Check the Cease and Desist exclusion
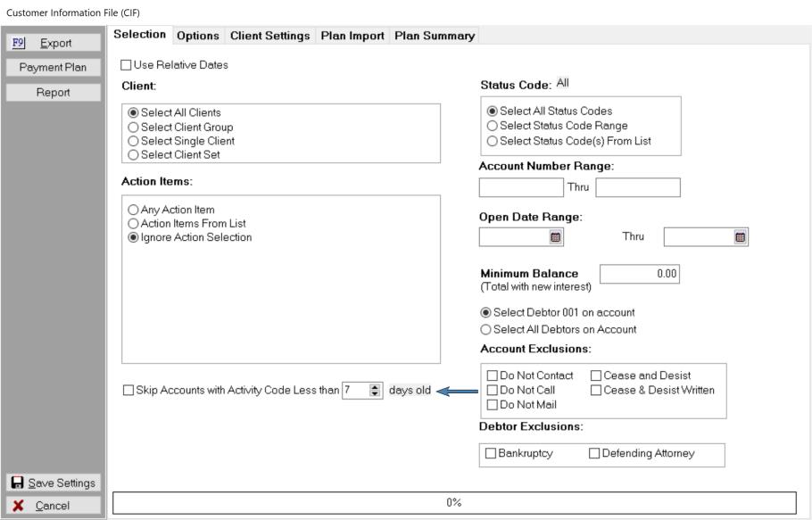Image resolution: width=812 pixels, height=520 pixels. (596, 376)
